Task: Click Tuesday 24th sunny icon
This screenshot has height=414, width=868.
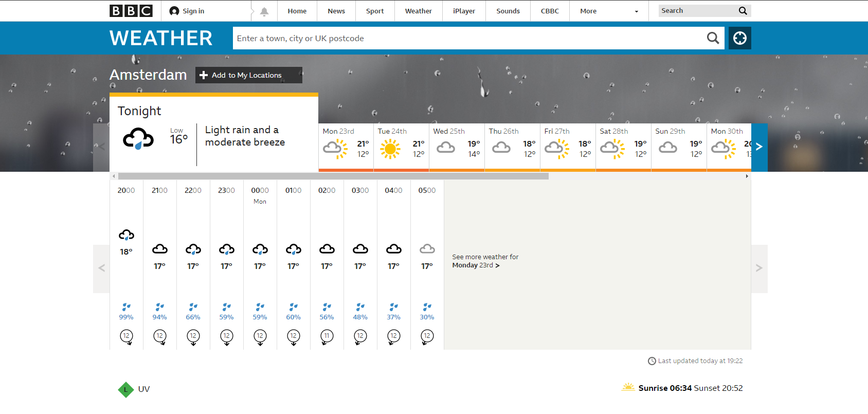Action: click(390, 149)
